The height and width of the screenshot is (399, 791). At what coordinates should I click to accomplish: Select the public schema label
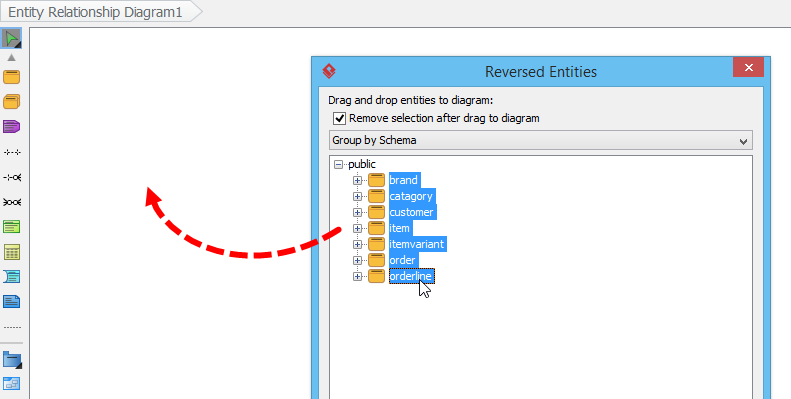tap(362, 164)
